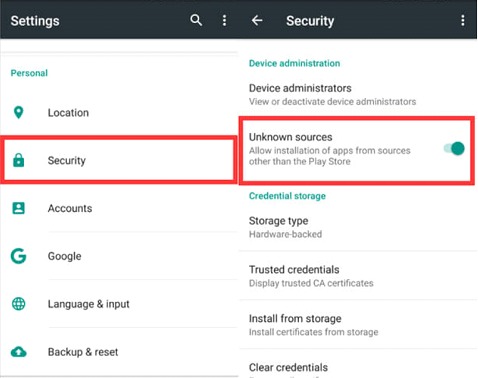Viewport: 478px width, 378px height.
Task: Select the Security menu entry
Action: (x=119, y=160)
